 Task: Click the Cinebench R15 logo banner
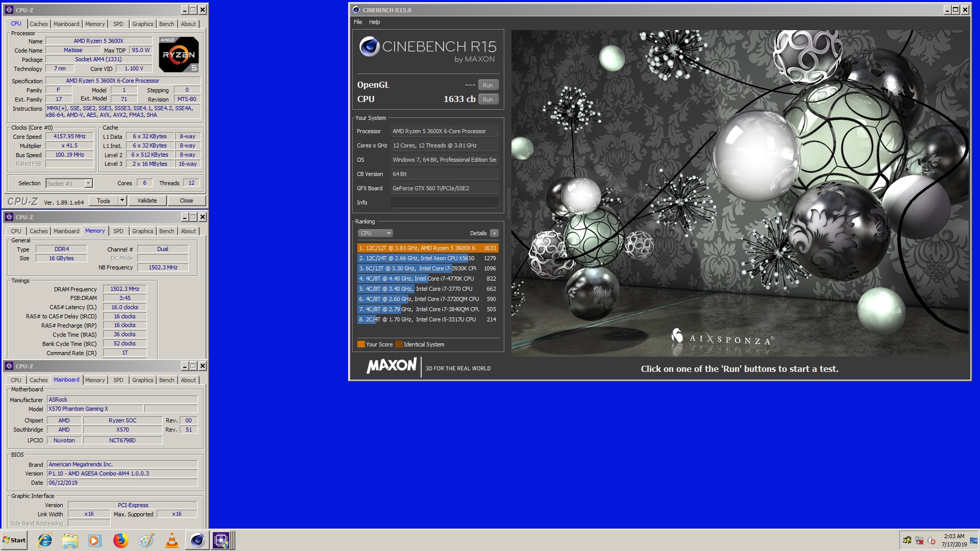click(428, 50)
